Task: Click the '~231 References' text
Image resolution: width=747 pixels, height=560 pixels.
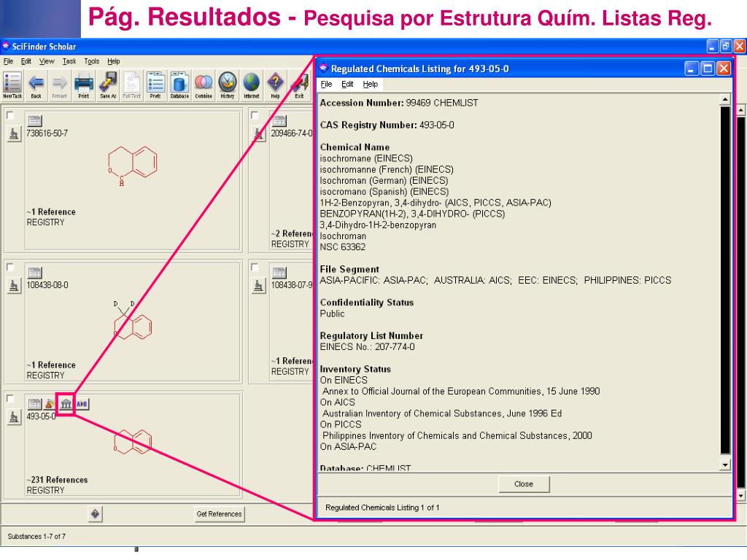Action: coord(57,480)
